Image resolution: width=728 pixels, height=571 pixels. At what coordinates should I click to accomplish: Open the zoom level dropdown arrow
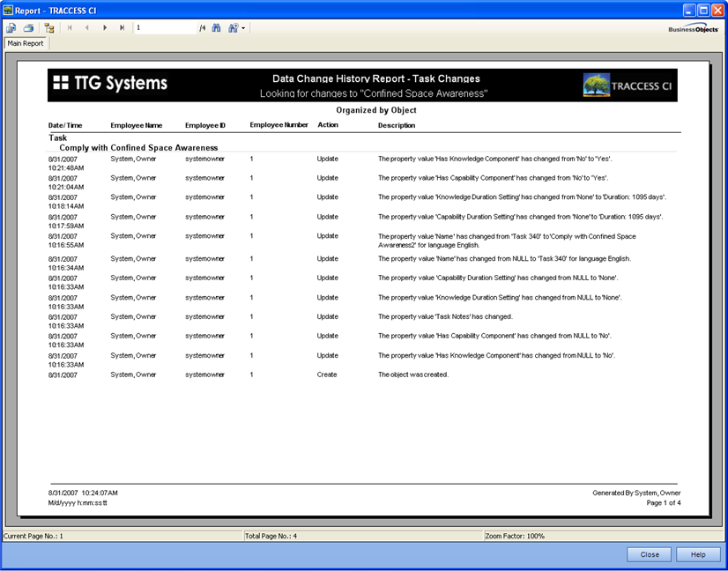click(243, 29)
